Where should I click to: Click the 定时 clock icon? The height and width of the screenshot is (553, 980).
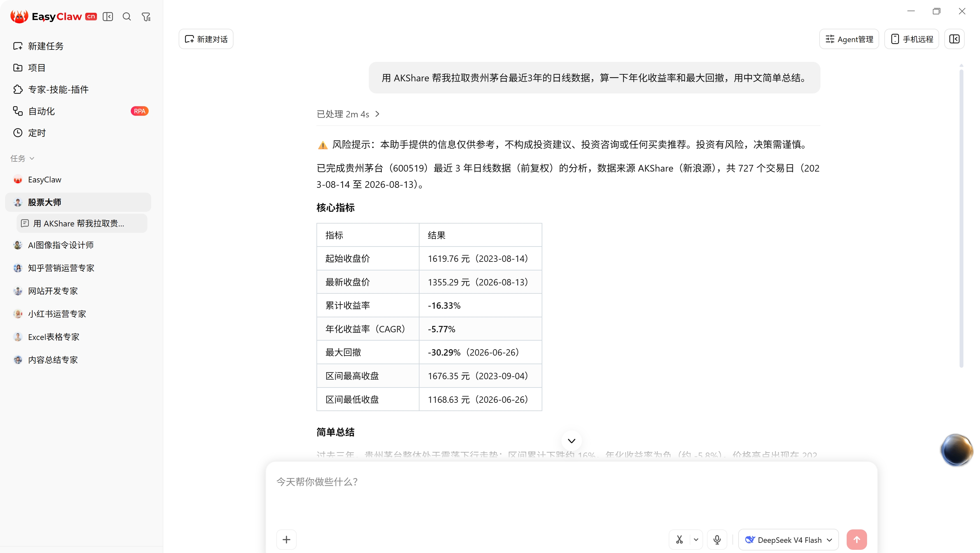coord(18,133)
